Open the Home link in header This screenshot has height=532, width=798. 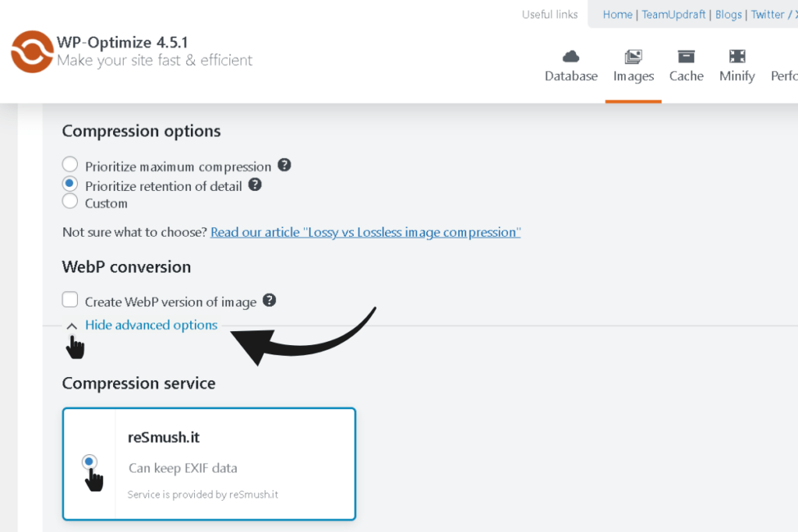pyautogui.click(x=617, y=15)
